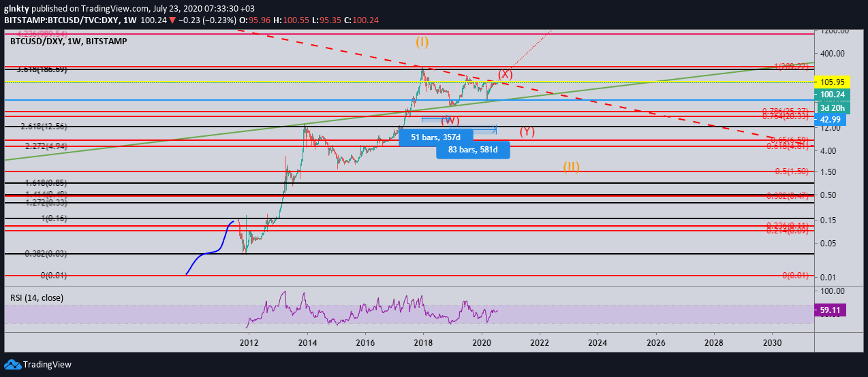Click the '3d 20h' countdown label
868x377 pixels.
point(833,108)
